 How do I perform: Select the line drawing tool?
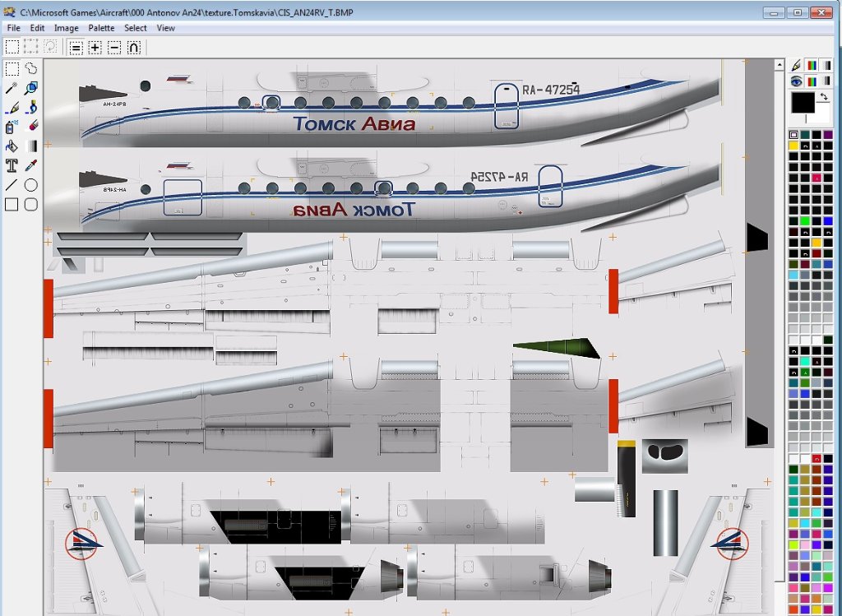[x=12, y=185]
